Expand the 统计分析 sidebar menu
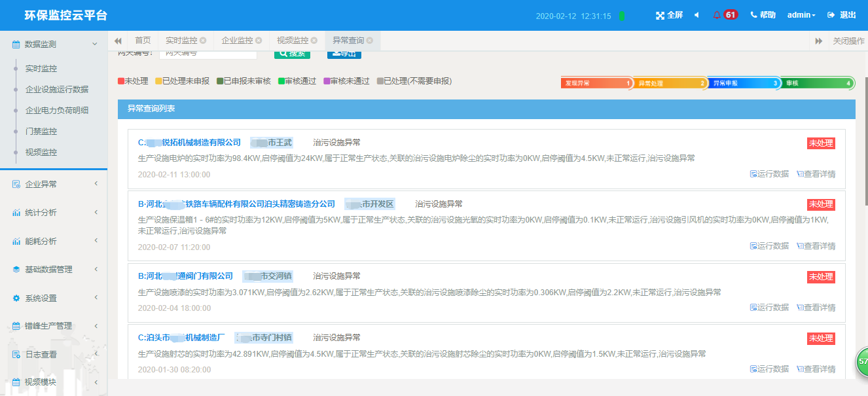The image size is (868, 396). pos(54,213)
